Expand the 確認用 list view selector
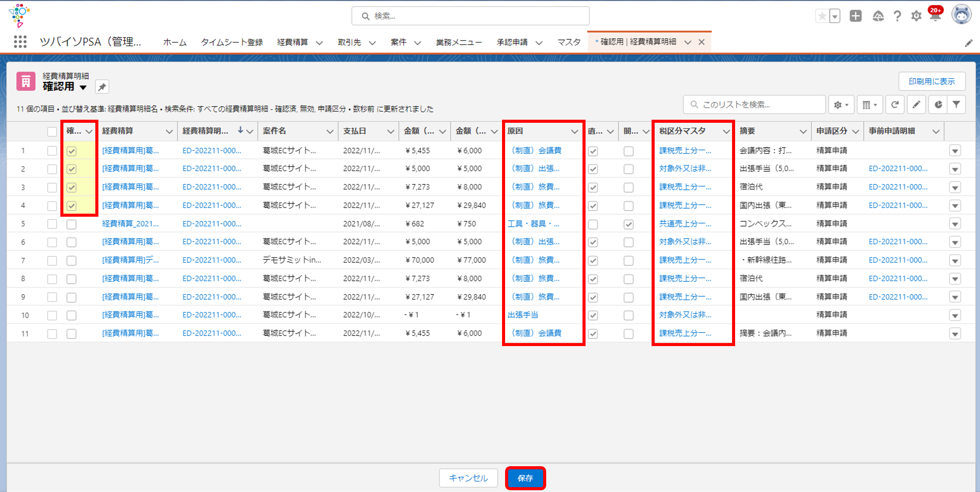This screenshot has height=492, width=980. click(x=83, y=87)
